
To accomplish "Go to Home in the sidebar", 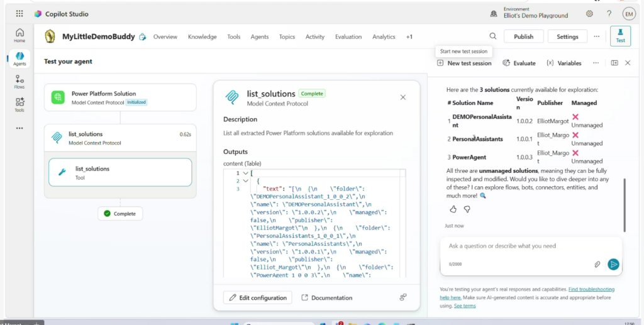I will (20, 35).
